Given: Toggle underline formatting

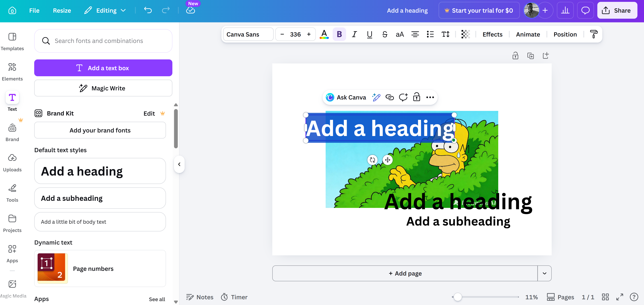Looking at the screenshot, I should point(370,34).
